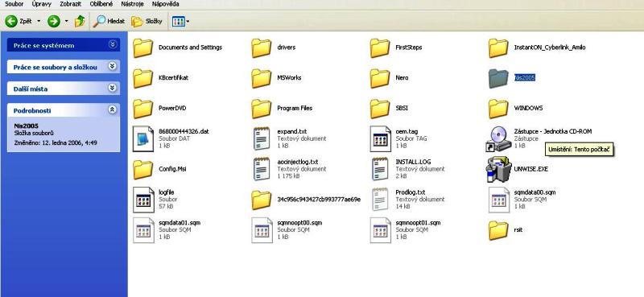Open the Nástroje menu
This screenshot has width=644, height=297.
133,4
